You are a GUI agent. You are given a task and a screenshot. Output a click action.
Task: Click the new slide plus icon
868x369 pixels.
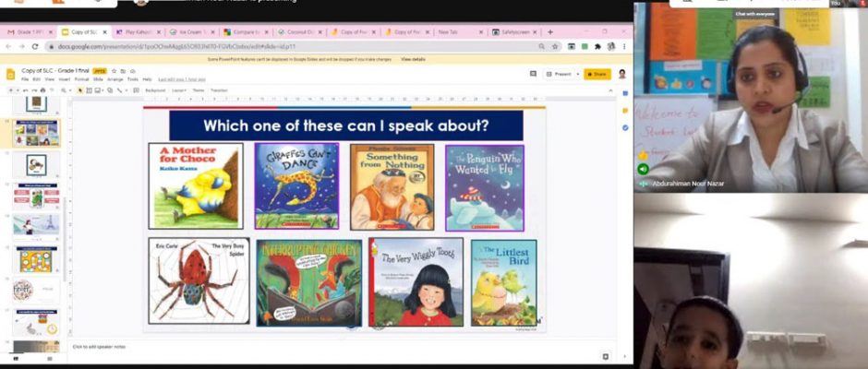tap(10, 90)
